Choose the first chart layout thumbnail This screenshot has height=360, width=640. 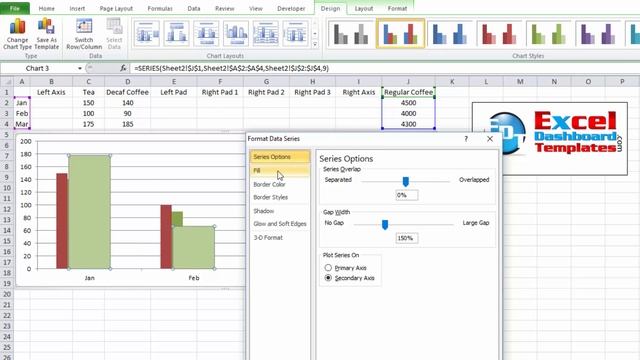(x=147, y=33)
